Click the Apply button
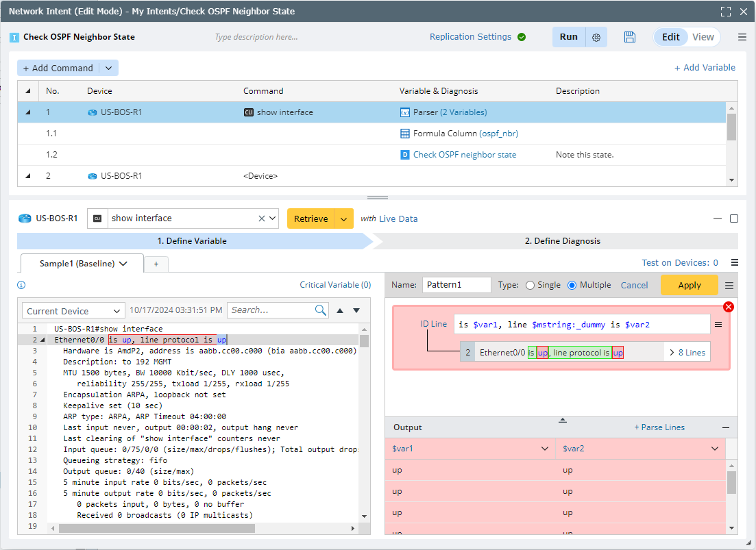The height and width of the screenshot is (550, 756). (x=689, y=285)
